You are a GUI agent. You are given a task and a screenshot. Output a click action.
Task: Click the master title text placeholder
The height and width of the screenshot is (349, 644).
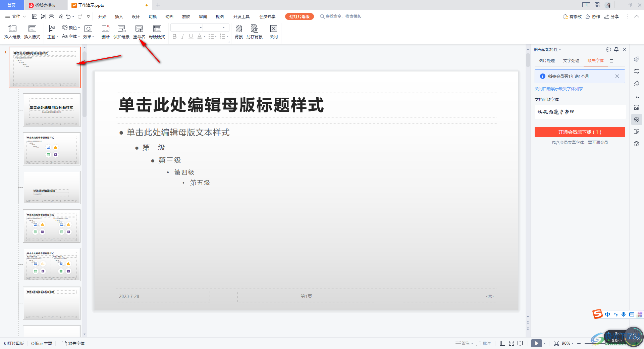point(306,105)
